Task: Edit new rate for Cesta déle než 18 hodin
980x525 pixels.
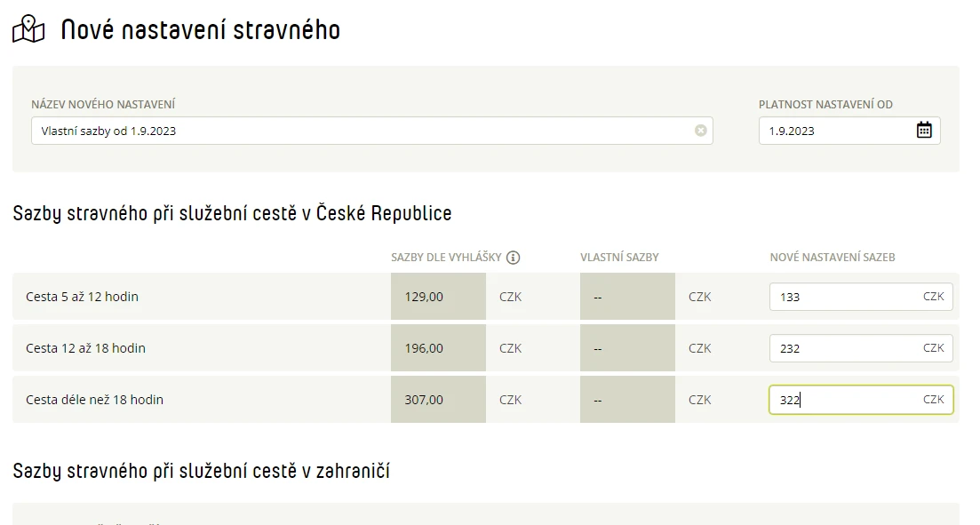Action: tap(861, 400)
